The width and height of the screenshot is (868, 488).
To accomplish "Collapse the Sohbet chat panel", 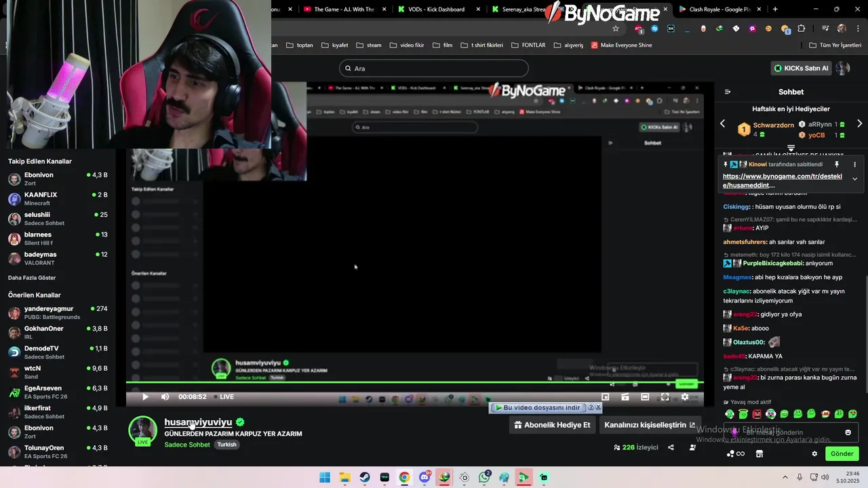I will coord(728,91).
